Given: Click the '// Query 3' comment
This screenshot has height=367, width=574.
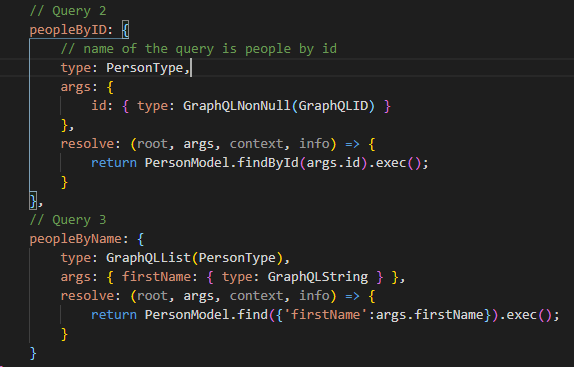Looking at the screenshot, I should click(68, 220).
